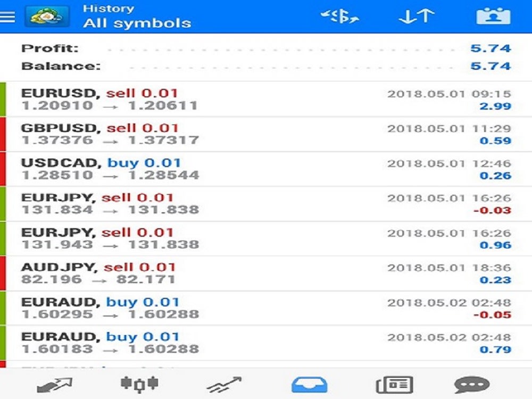Select the Balance value 5.74

tap(491, 66)
